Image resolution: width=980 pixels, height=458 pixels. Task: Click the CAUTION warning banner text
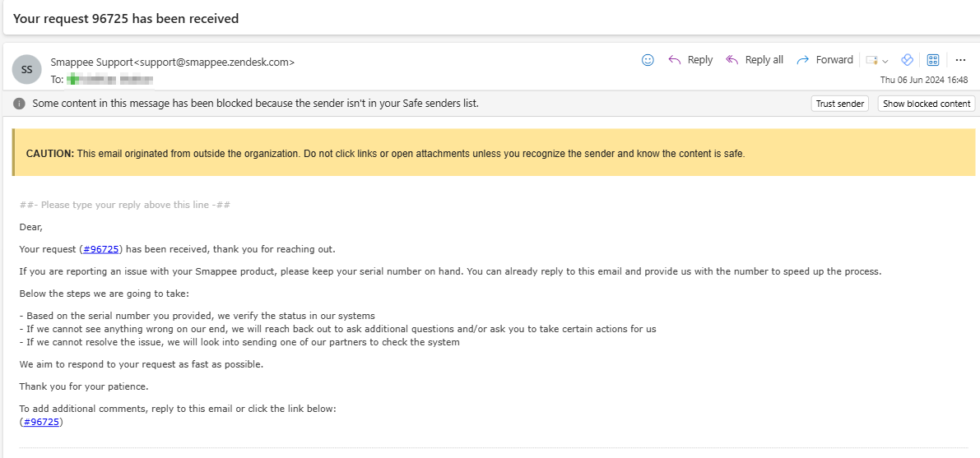[x=385, y=153]
